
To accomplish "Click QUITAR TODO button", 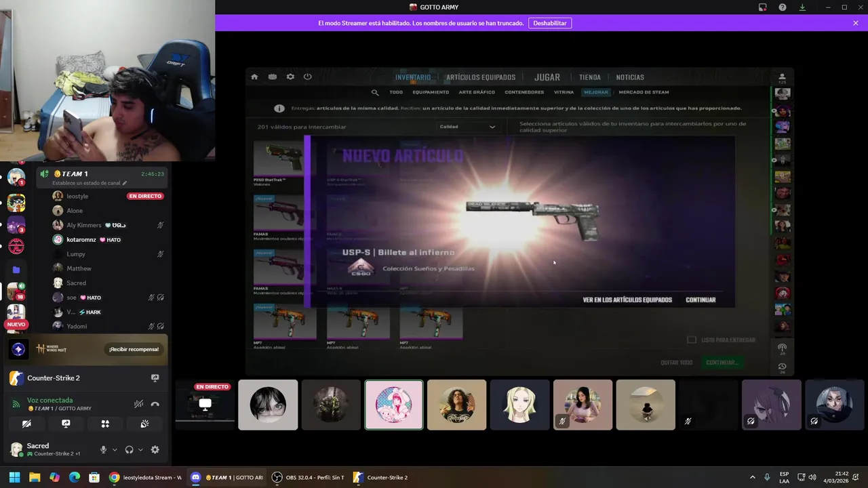I will click(x=677, y=363).
